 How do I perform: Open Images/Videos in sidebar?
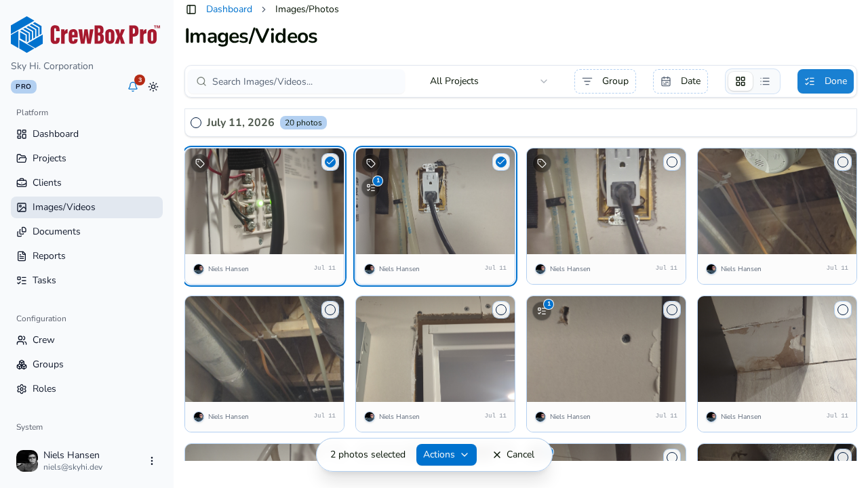click(87, 207)
